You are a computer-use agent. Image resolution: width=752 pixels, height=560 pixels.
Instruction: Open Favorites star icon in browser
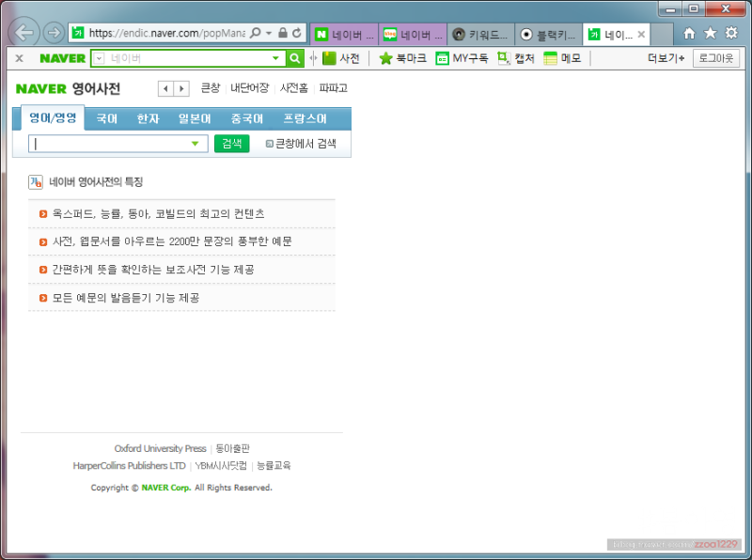pos(711,33)
